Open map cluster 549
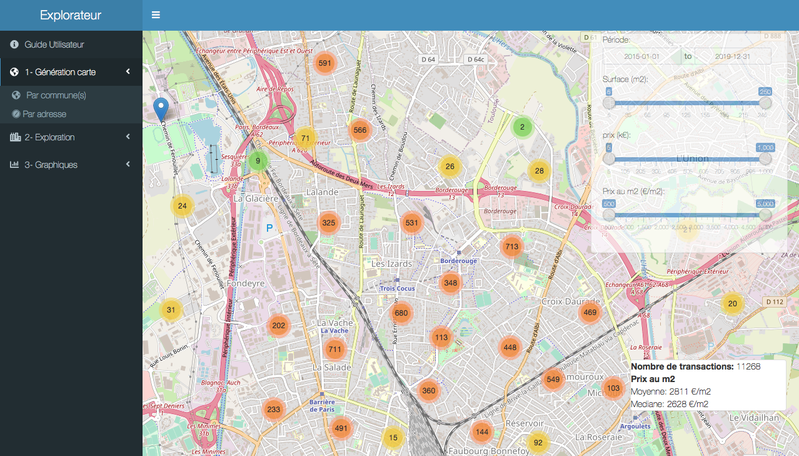 pos(553,379)
